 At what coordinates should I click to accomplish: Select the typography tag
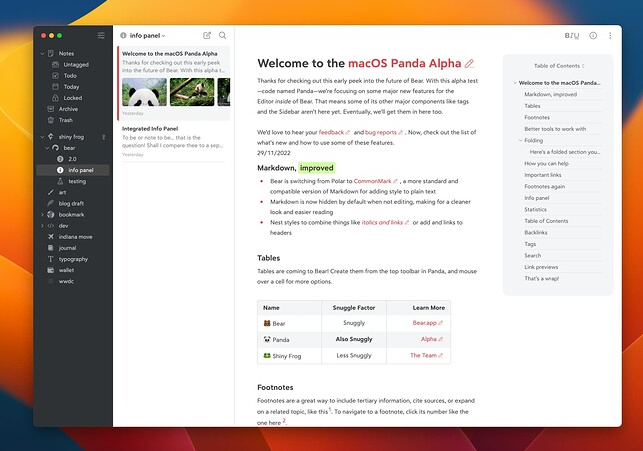click(x=73, y=259)
